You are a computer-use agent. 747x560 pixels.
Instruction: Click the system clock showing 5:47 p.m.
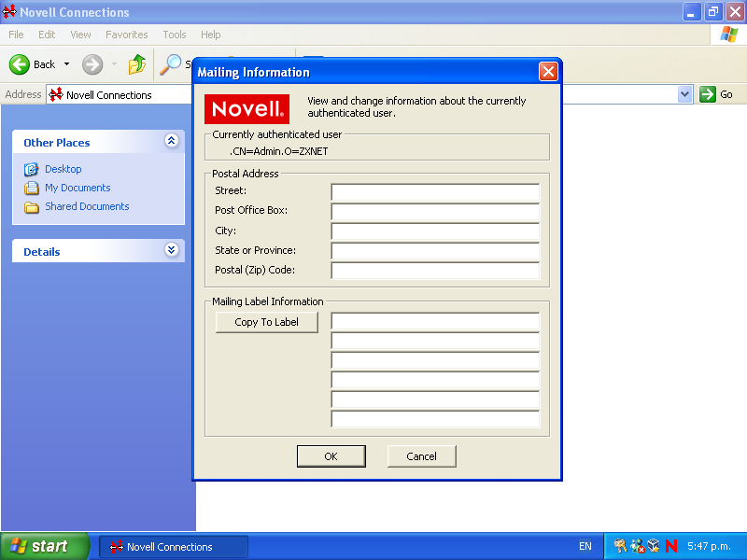(x=709, y=547)
